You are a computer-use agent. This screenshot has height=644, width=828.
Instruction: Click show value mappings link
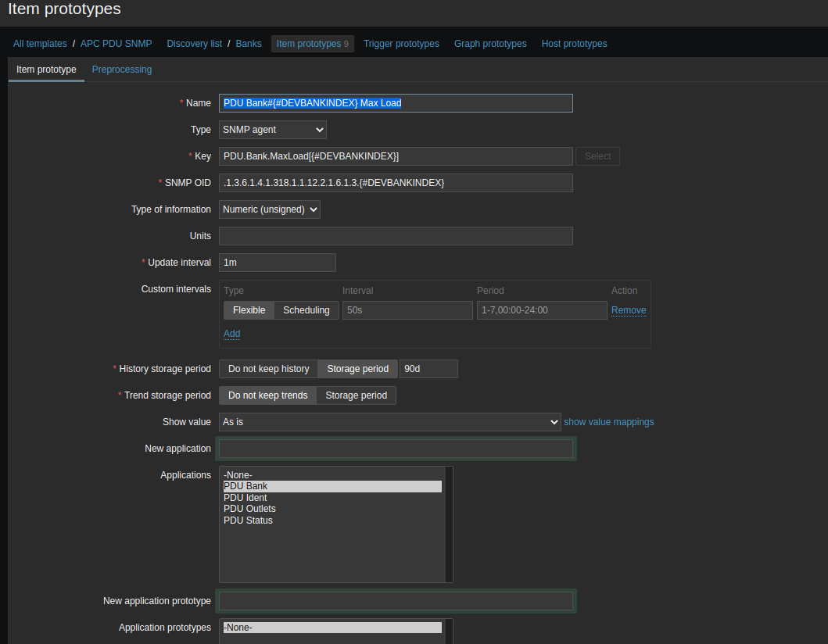608,422
